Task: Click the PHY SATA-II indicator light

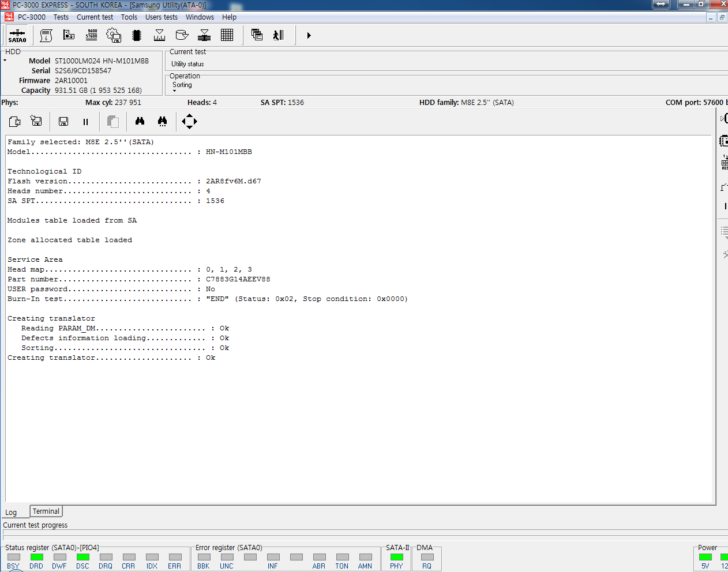Action: (x=396, y=557)
